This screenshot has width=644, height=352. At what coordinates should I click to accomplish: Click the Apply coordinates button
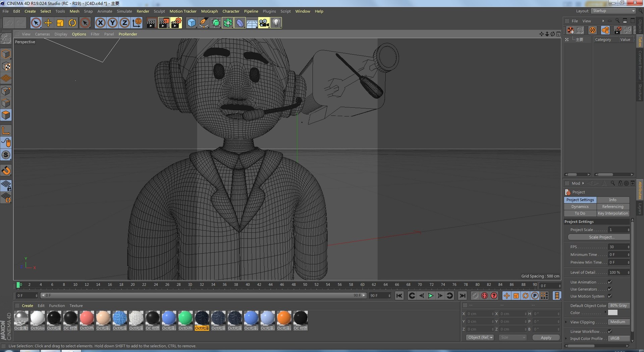[x=546, y=338]
